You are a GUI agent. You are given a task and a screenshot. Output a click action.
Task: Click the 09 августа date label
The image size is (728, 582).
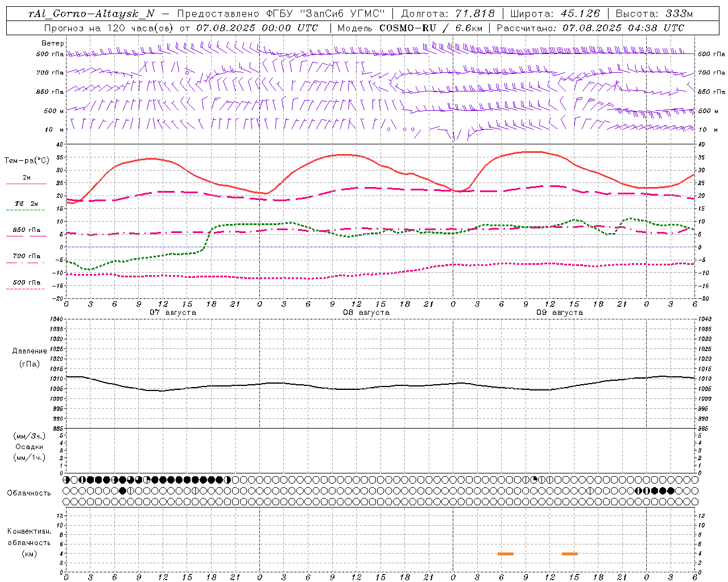(560, 313)
